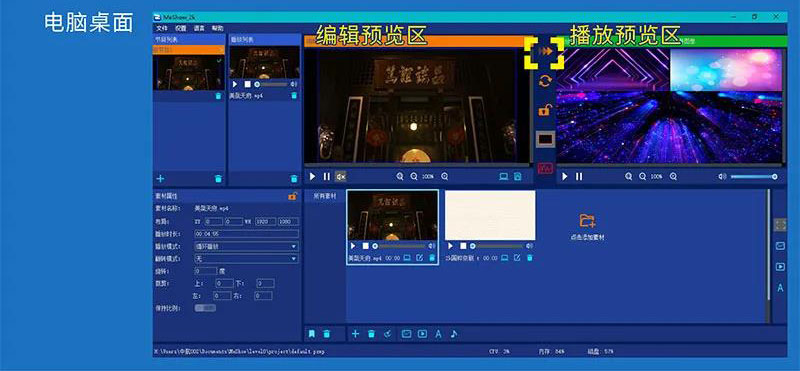
Task: Click the orange refresh sync icon
Action: pyautogui.click(x=545, y=81)
